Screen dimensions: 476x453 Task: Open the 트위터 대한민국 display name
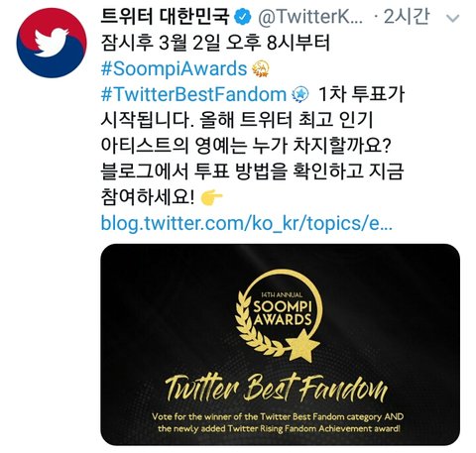pos(165,17)
